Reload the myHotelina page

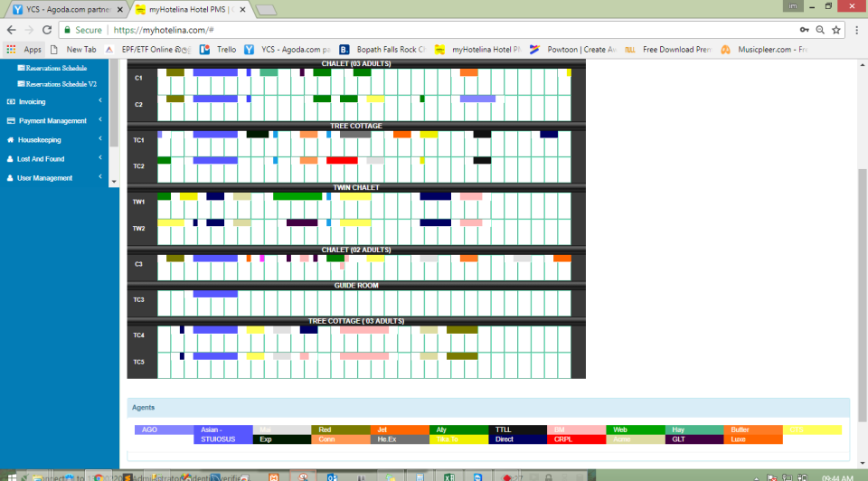pos(47,30)
